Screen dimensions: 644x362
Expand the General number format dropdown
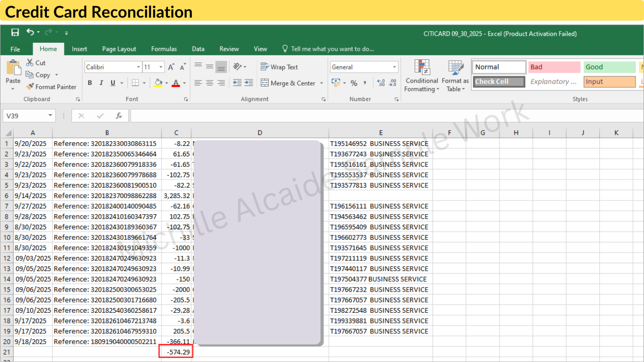tap(394, 67)
